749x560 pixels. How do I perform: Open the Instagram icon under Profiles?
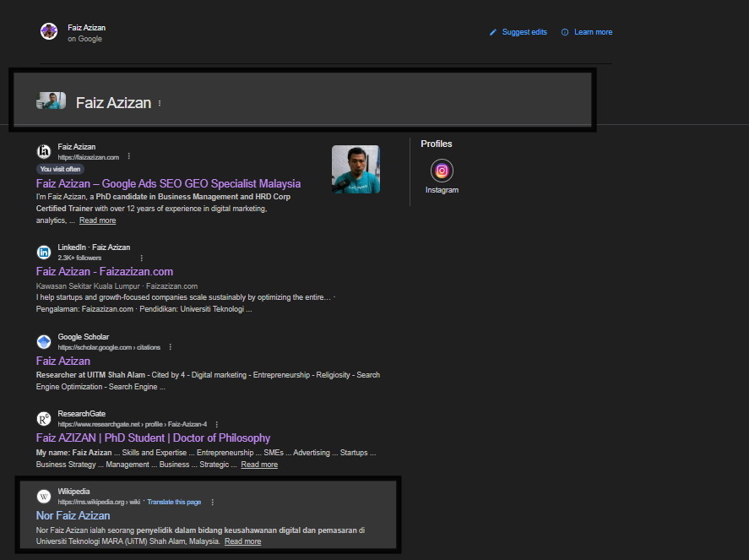pos(442,171)
